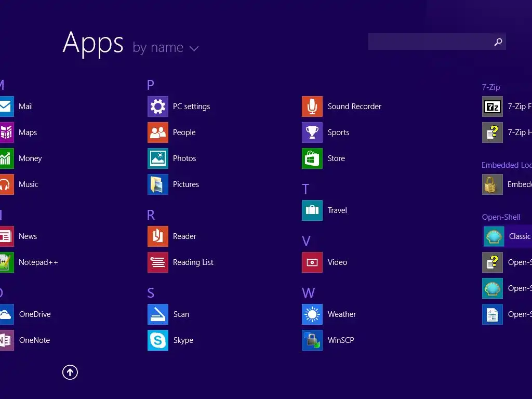
Task: Select the T letter group header
Action: (305, 189)
